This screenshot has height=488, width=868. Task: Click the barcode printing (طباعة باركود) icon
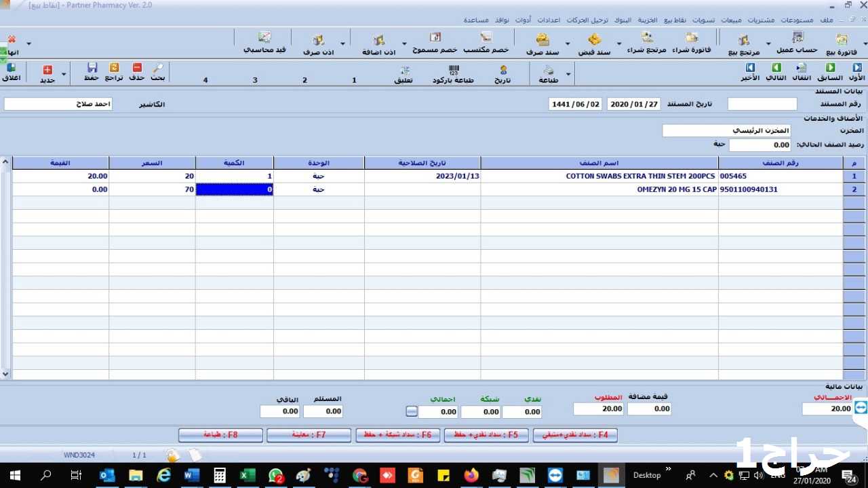[453, 73]
